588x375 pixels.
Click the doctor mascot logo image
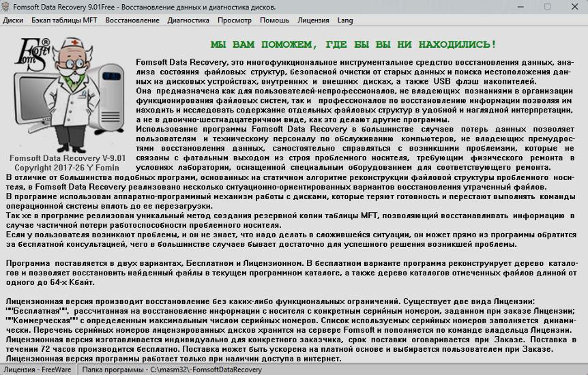click(x=70, y=94)
